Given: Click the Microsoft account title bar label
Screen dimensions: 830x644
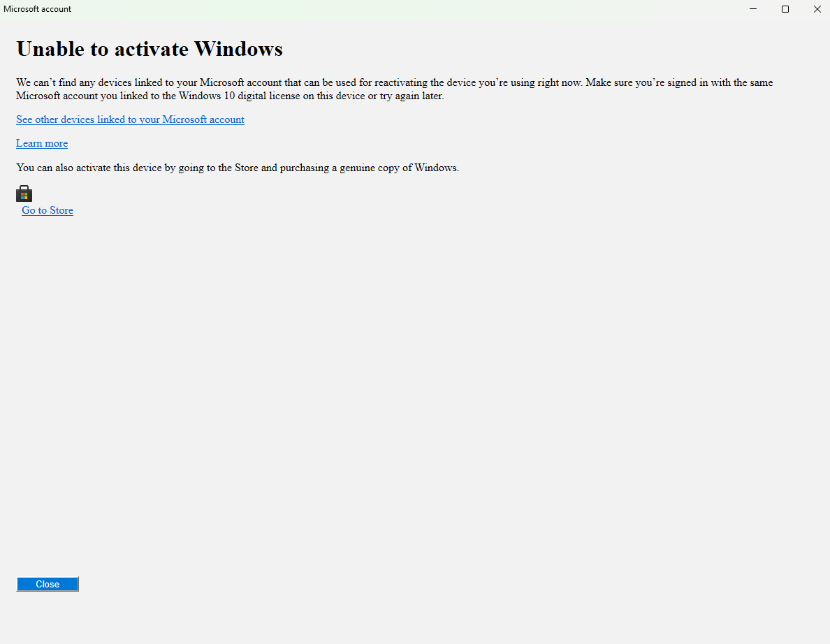Looking at the screenshot, I should point(37,9).
